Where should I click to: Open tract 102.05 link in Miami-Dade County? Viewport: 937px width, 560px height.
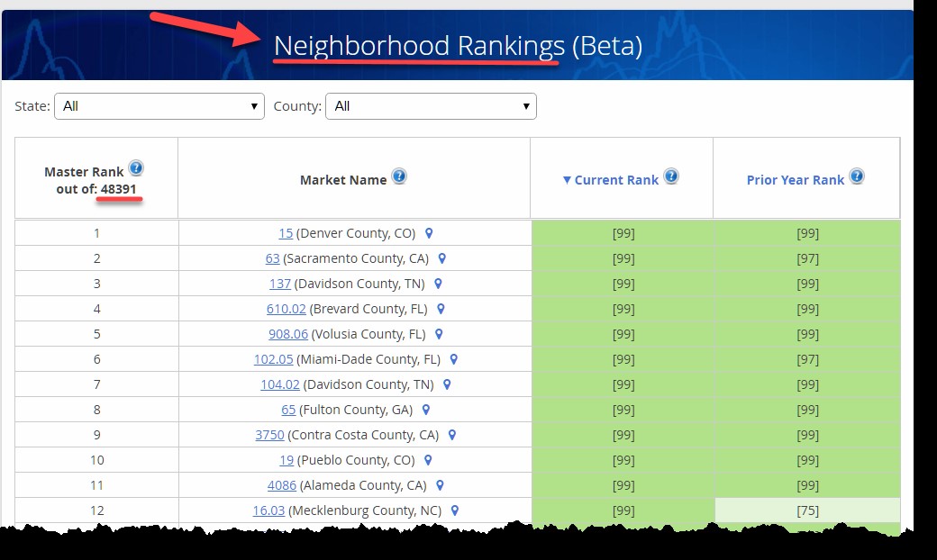(274, 359)
